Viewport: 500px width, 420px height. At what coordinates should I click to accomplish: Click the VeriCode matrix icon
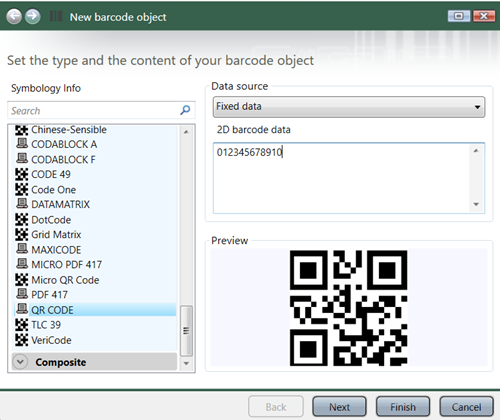pos(22,340)
